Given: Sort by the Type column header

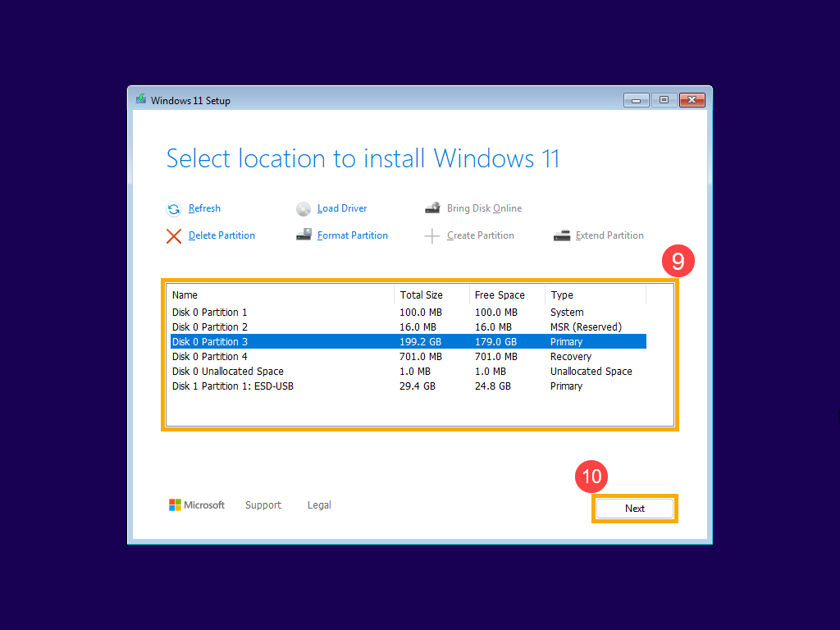Looking at the screenshot, I should [x=596, y=295].
